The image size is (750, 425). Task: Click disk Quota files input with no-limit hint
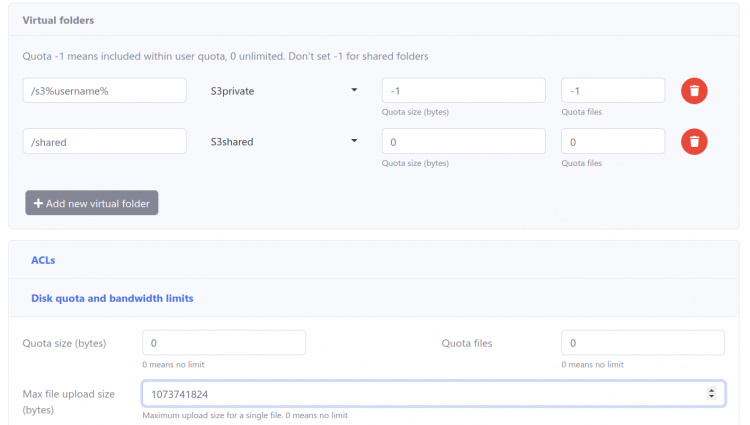pos(642,343)
